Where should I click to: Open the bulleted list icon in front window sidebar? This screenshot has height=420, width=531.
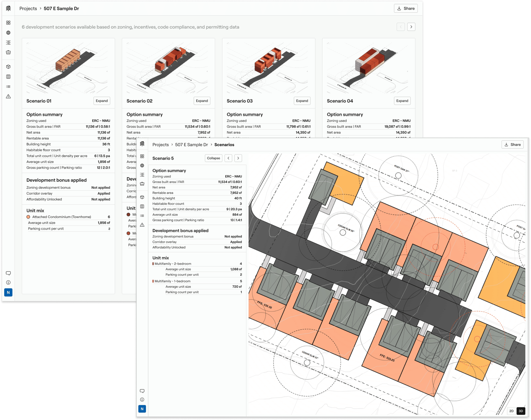click(x=142, y=216)
